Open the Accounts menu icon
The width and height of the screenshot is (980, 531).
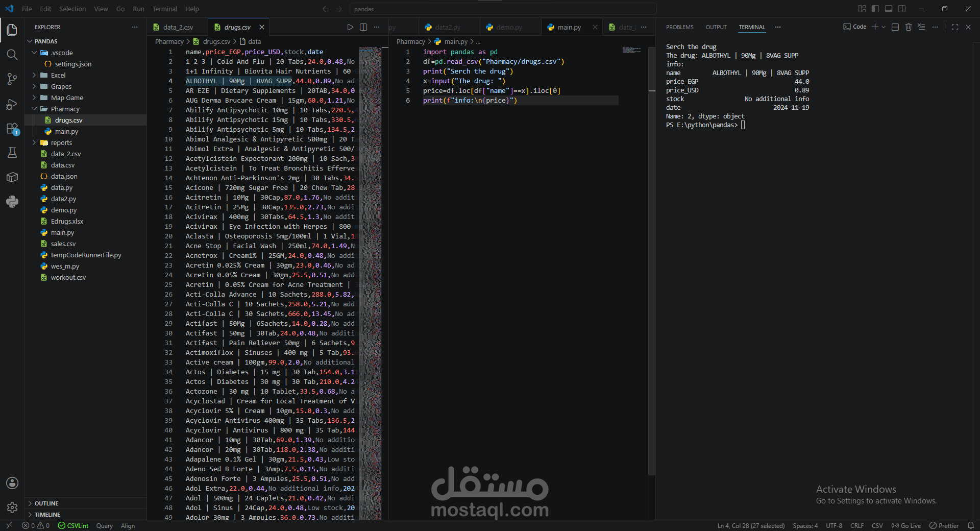point(12,483)
